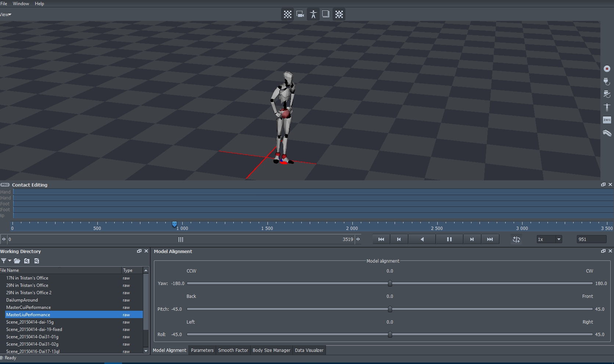The width and height of the screenshot is (614, 364).
Task: Click the file list scroll up arrow
Action: click(x=146, y=270)
